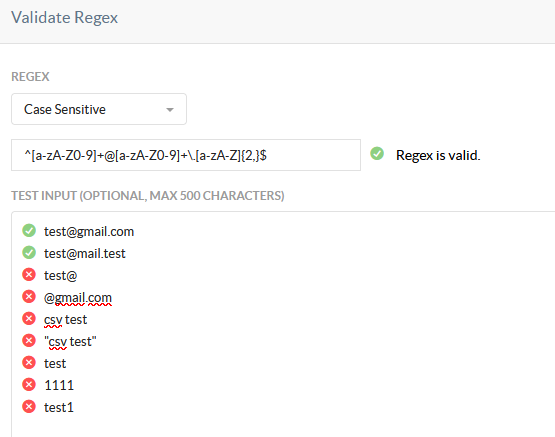Screen dimensions: 555x437
Task: Click inside the regex pattern input field
Action: pos(186,155)
